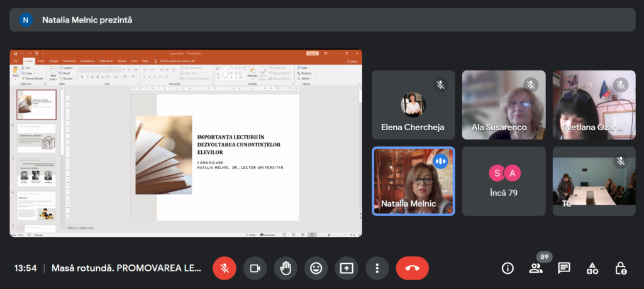Click Elena Chercheja's participant tile
This screenshot has width=644, height=289.
[x=413, y=104]
